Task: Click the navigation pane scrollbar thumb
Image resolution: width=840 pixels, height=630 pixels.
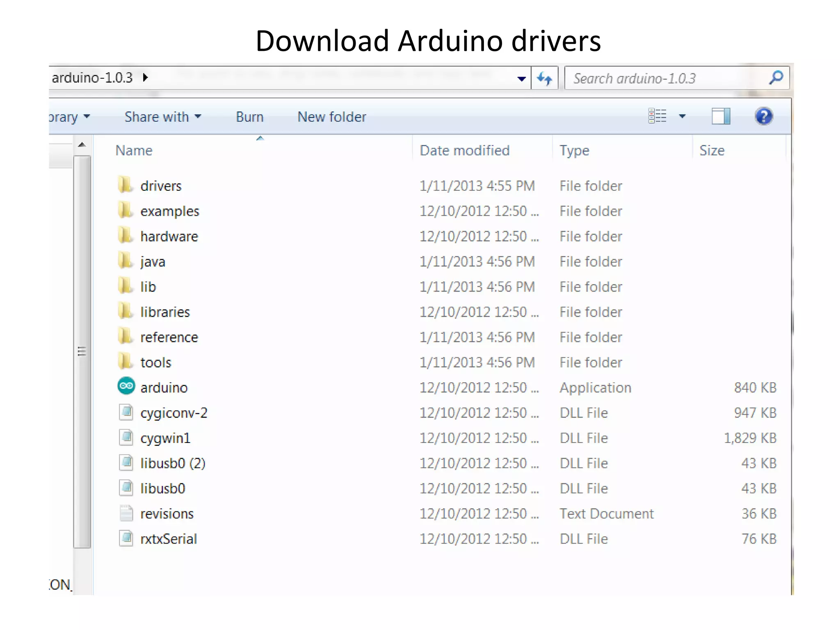Action: (x=82, y=351)
